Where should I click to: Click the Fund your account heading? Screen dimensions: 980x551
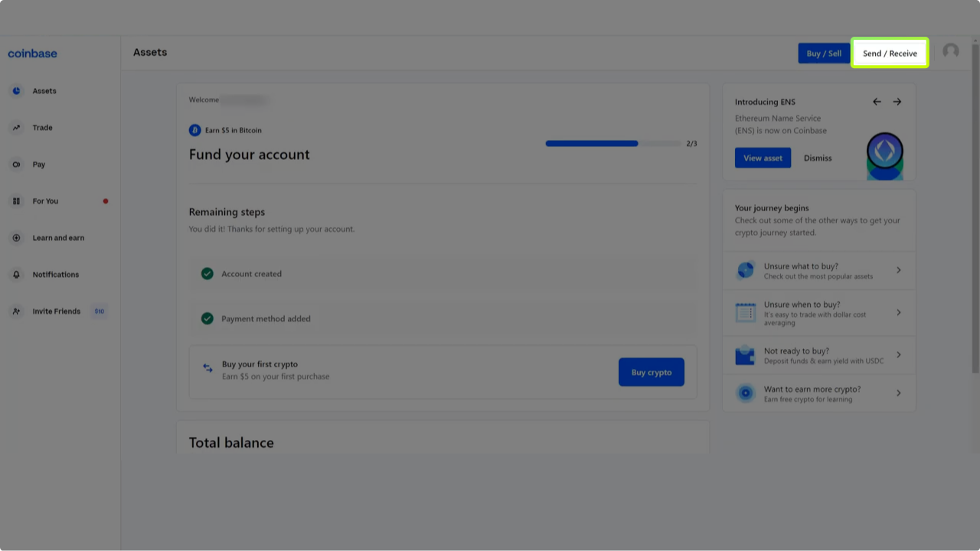[250, 155]
